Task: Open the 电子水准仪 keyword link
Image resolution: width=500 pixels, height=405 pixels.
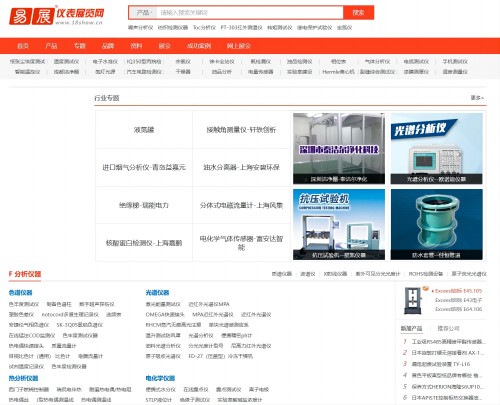Action: tap(105, 62)
